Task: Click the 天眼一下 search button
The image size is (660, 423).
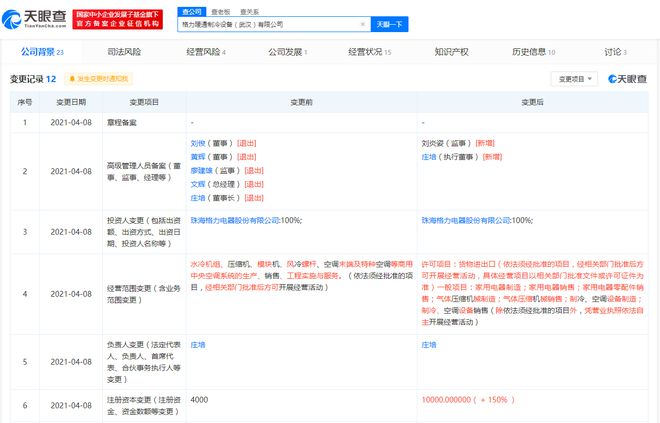Action: [x=389, y=24]
